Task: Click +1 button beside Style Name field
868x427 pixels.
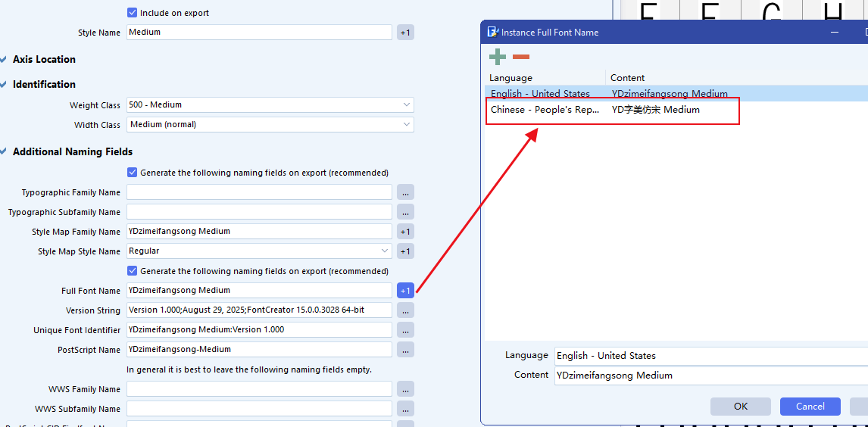Action: pyautogui.click(x=405, y=33)
